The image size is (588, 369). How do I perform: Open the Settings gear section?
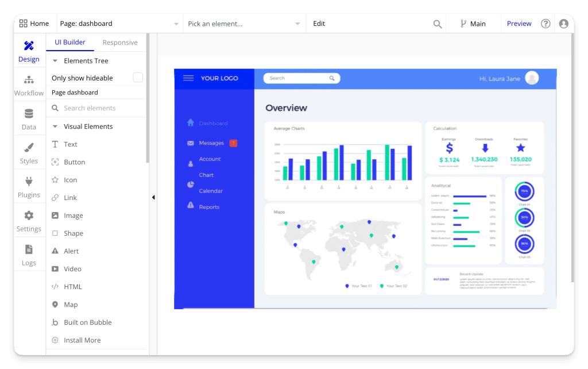pyautogui.click(x=29, y=221)
